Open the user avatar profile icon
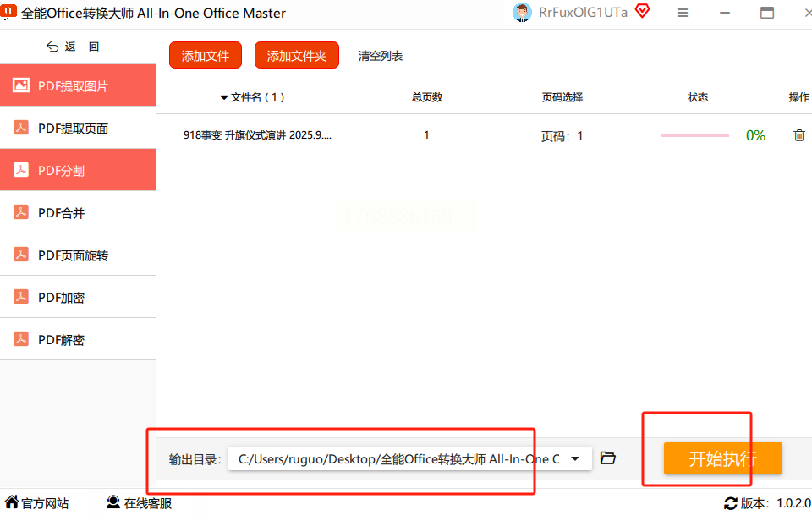The image size is (812, 521). (x=522, y=13)
